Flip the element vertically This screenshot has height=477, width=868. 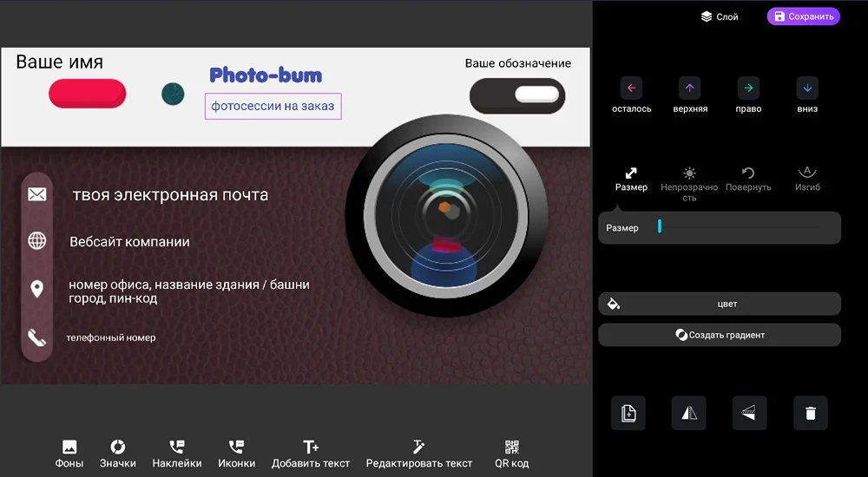749,414
